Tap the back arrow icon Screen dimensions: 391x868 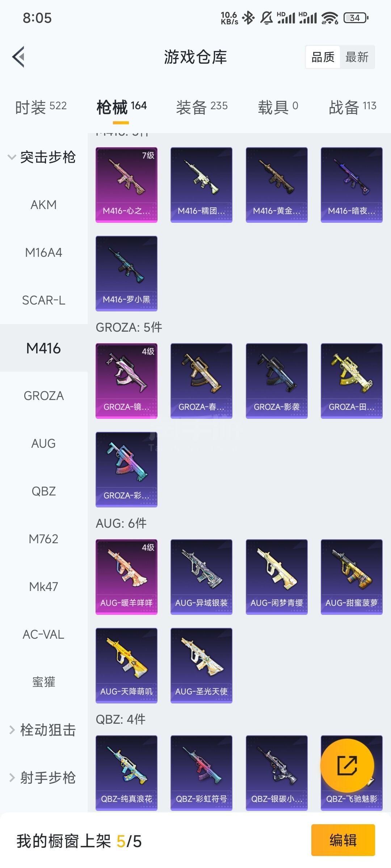[18, 57]
